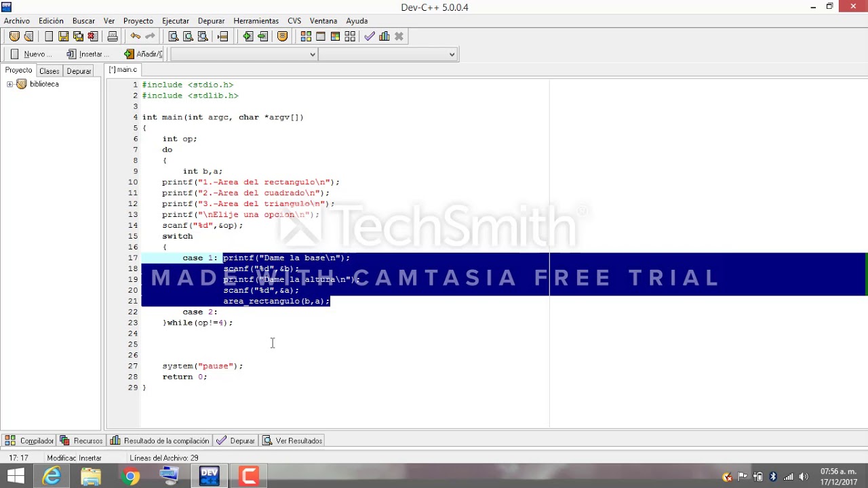
Task: Click the Insertar... toolbar button
Action: (88, 54)
